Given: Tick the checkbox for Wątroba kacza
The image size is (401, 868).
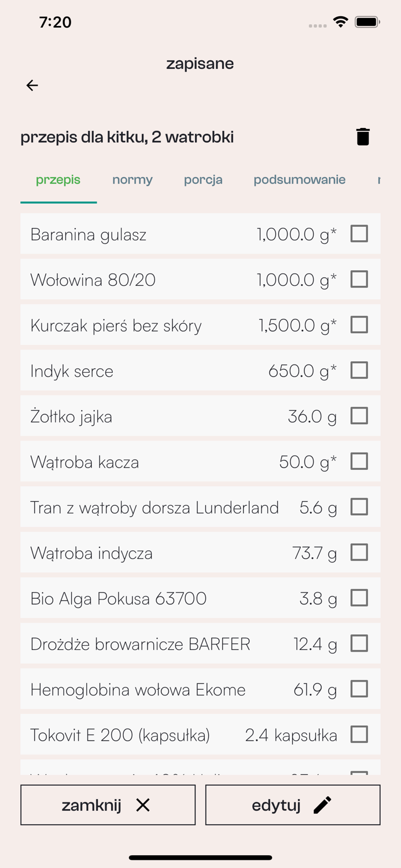Looking at the screenshot, I should tap(359, 461).
